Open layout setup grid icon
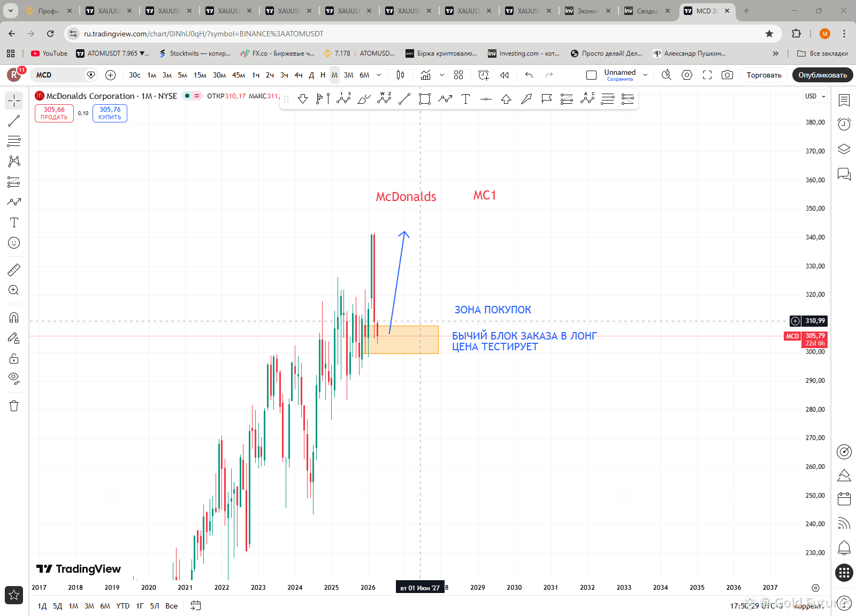Screen dimensions: 856x616 point(458,75)
